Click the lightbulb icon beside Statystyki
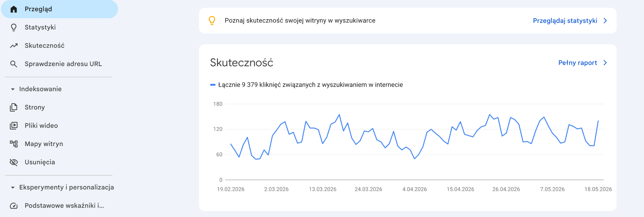The width and height of the screenshot is (644, 217). 14,27
